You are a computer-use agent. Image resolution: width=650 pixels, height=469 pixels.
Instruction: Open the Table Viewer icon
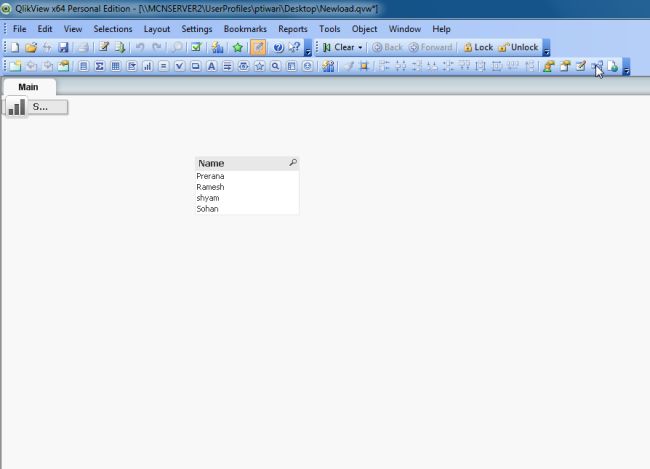click(x=597, y=66)
